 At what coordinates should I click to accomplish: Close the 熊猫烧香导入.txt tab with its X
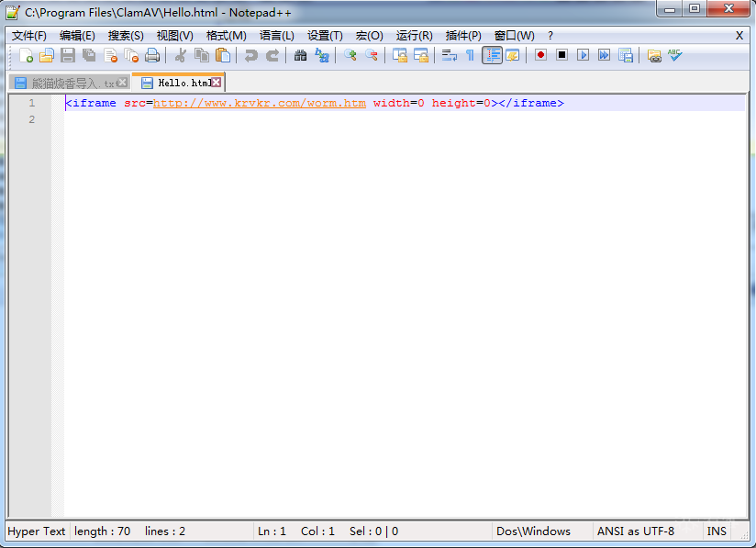point(123,83)
